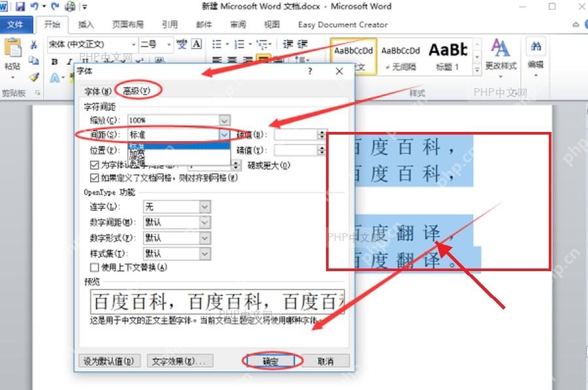Enable 使用上下文替换 checkbox
This screenshot has width=588, height=390.
95,267
